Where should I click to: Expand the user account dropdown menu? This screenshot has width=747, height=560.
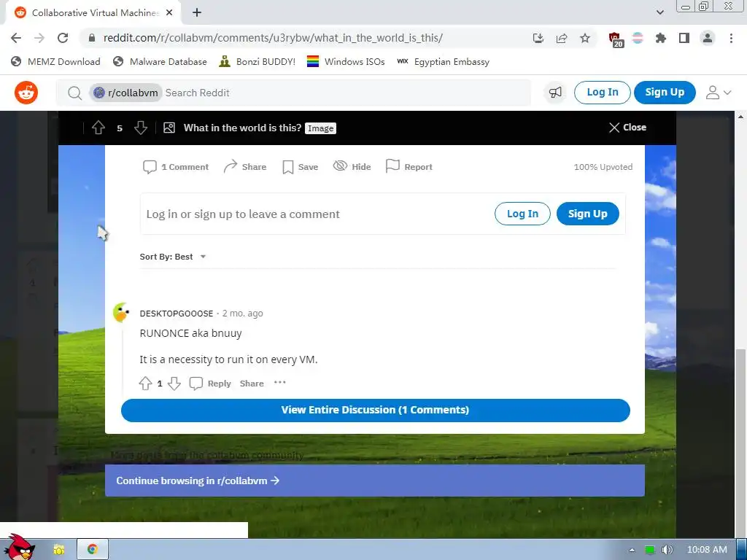(719, 93)
